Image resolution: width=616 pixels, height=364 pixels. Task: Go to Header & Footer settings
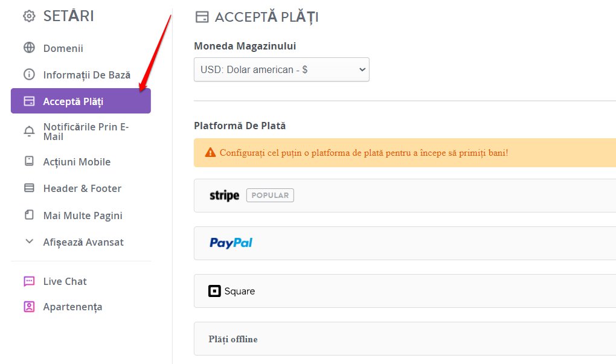[82, 188]
